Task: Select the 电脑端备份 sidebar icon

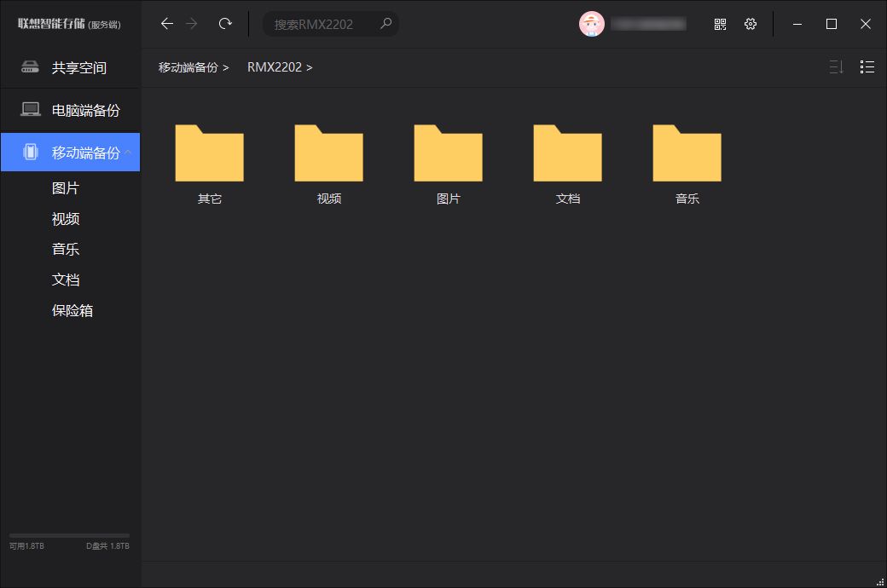Action: (x=32, y=110)
